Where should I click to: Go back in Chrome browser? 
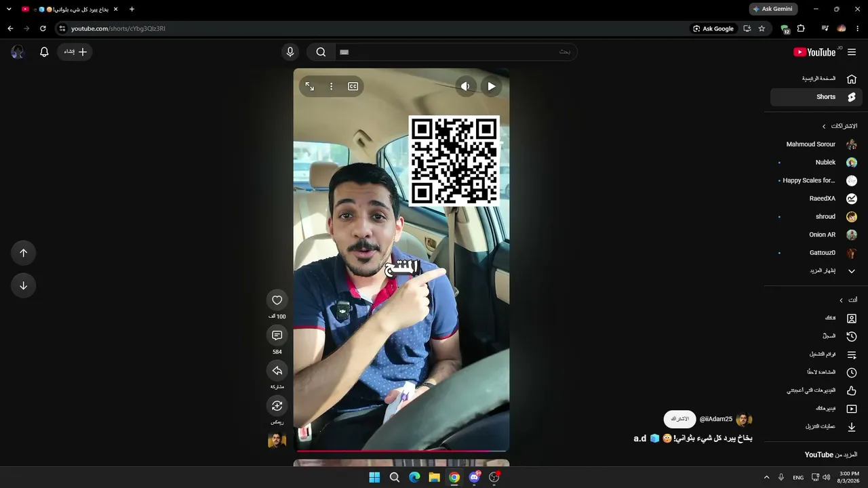coord(10,28)
